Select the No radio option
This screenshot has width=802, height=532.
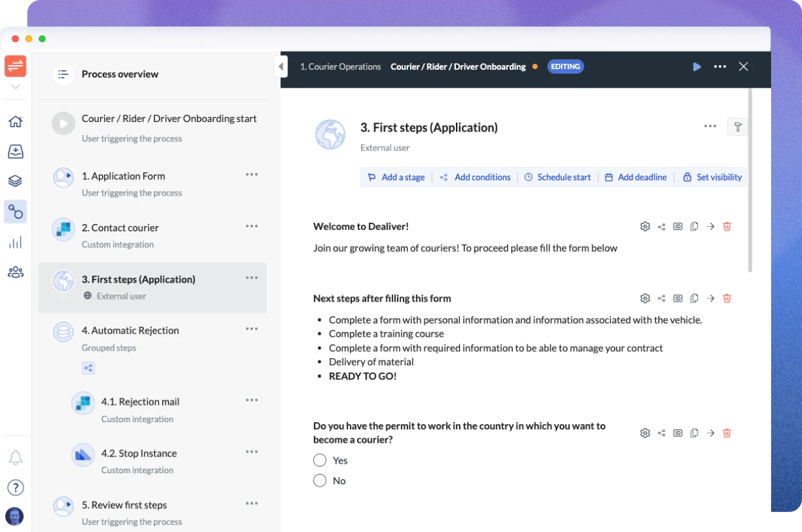pyautogui.click(x=320, y=480)
